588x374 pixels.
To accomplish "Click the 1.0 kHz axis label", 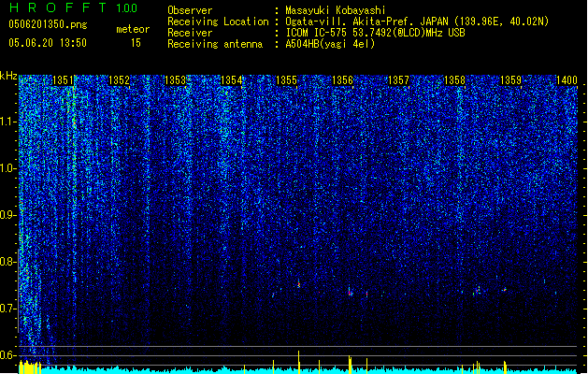I will [8, 168].
